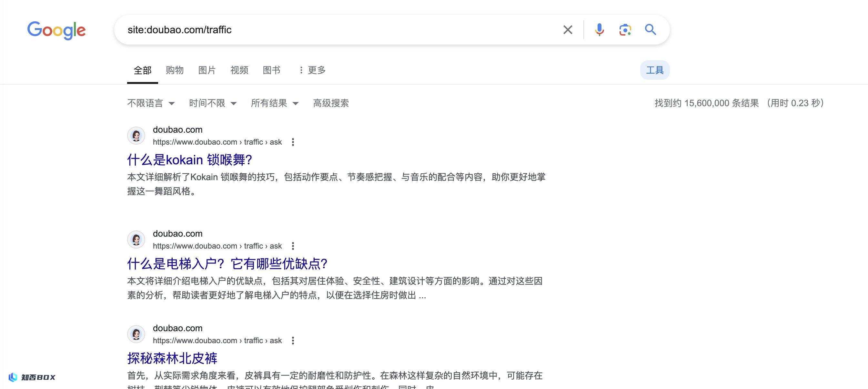Open options menu for 探秘森林北皮裤 result
Viewport: 868px width, 389px height.
click(293, 341)
